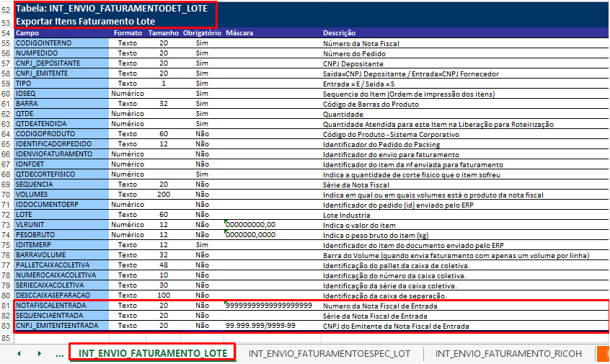Click the Obrigatório column heading cell
The image size is (610, 364).
pyautogui.click(x=203, y=33)
